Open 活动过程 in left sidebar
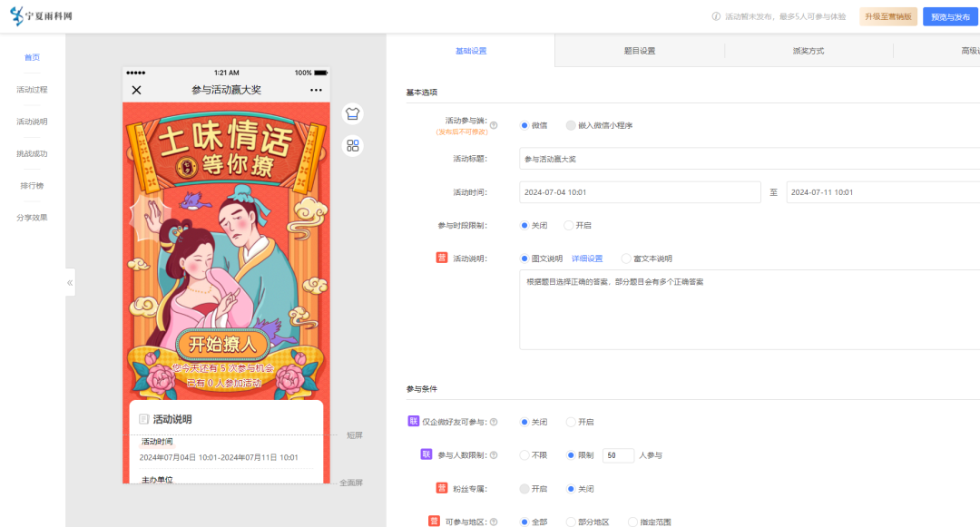 32,89
